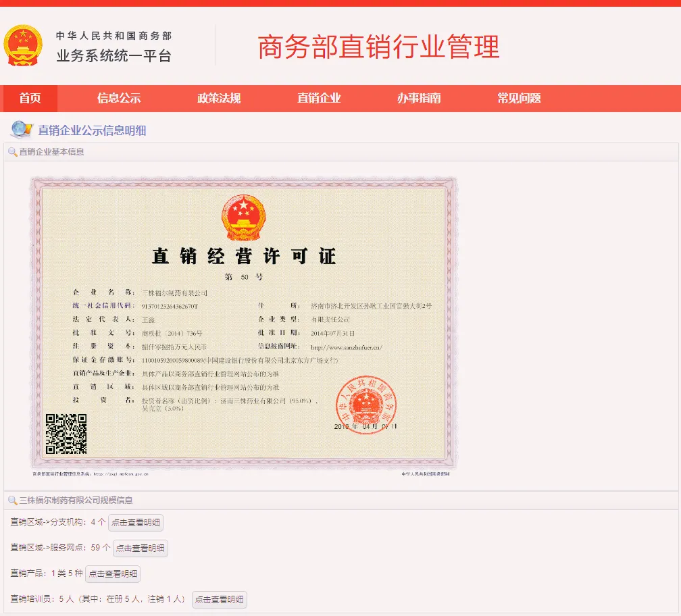Click the sanzhufuer website address on license
Image resolution: width=681 pixels, height=616 pixels.
click(347, 347)
